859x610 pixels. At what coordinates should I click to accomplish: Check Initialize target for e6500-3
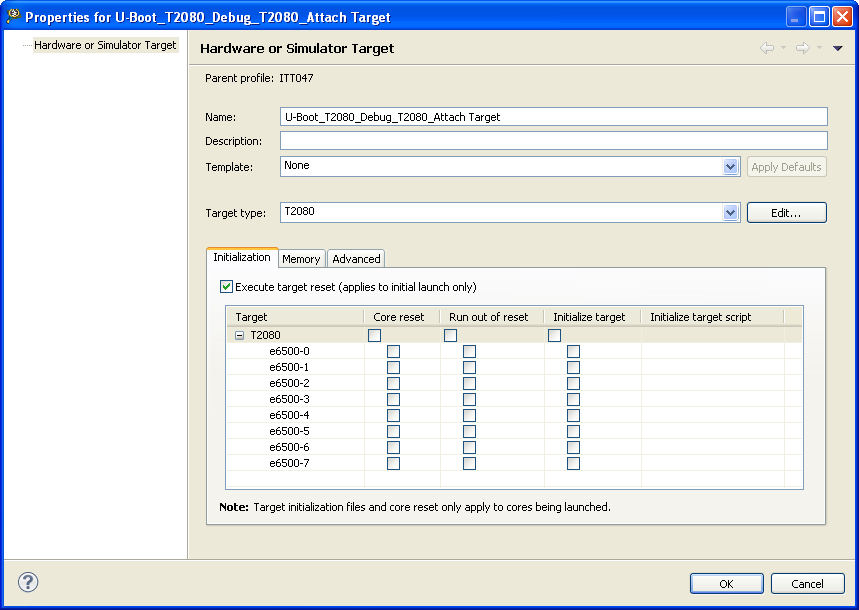pos(573,400)
